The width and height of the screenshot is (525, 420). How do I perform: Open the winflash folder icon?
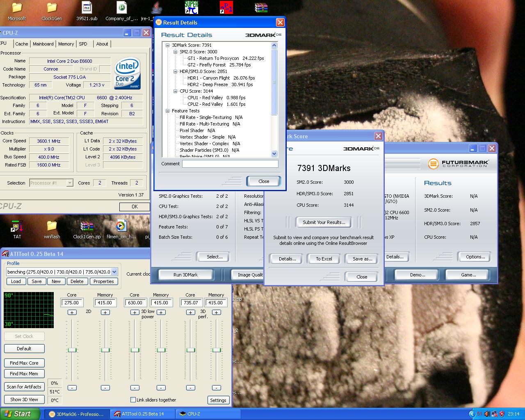tap(52, 229)
